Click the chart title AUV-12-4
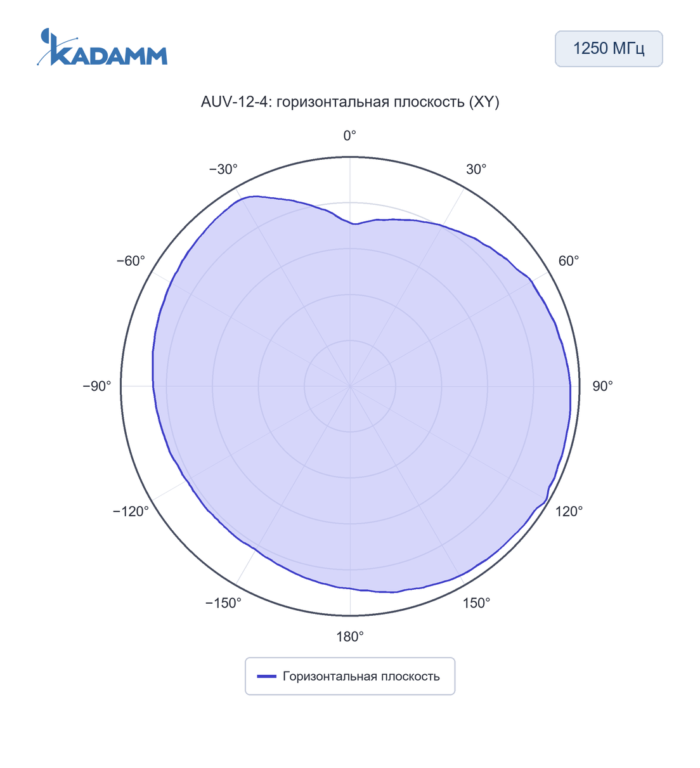Viewport: 700px width, 768px height. point(350,102)
